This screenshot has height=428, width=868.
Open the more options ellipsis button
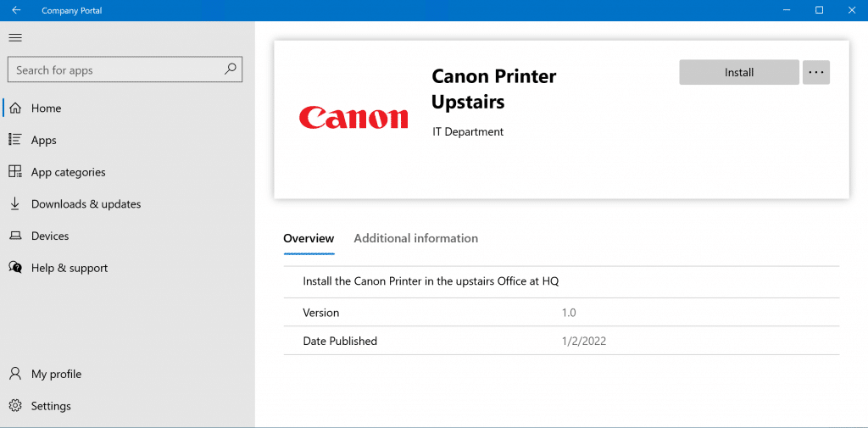(x=816, y=72)
